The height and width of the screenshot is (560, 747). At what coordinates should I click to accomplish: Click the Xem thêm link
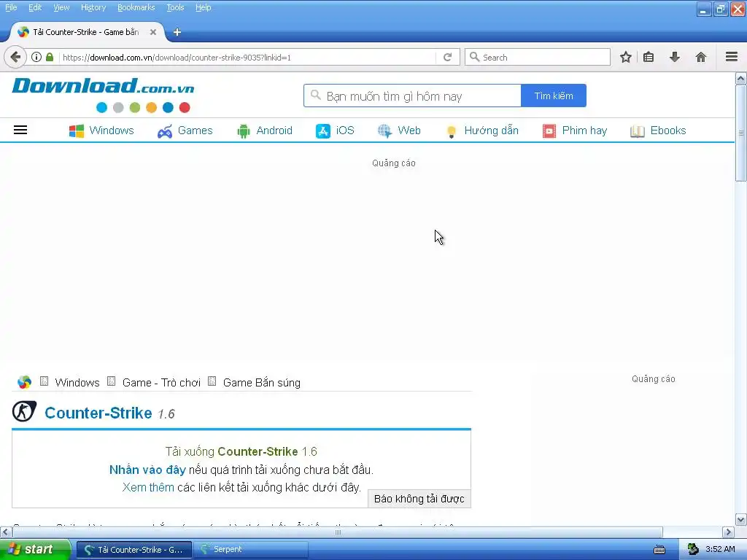click(x=148, y=487)
